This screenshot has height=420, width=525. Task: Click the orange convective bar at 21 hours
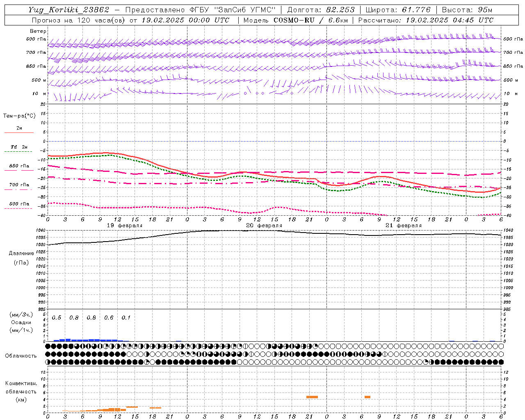pos(312,397)
